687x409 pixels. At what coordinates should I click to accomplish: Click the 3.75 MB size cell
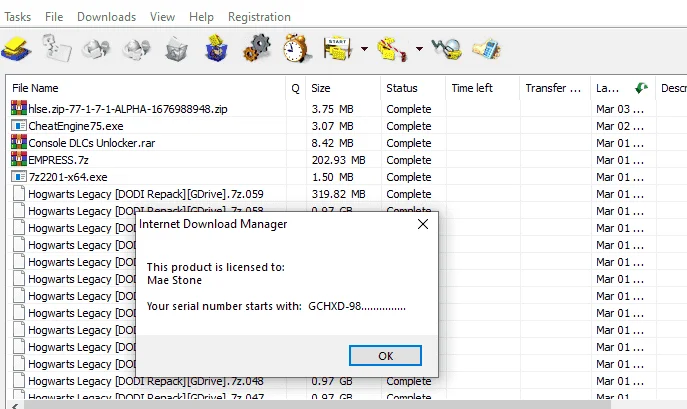[x=333, y=109]
